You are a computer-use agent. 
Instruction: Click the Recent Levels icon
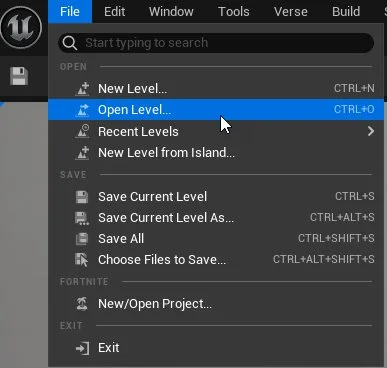point(82,131)
